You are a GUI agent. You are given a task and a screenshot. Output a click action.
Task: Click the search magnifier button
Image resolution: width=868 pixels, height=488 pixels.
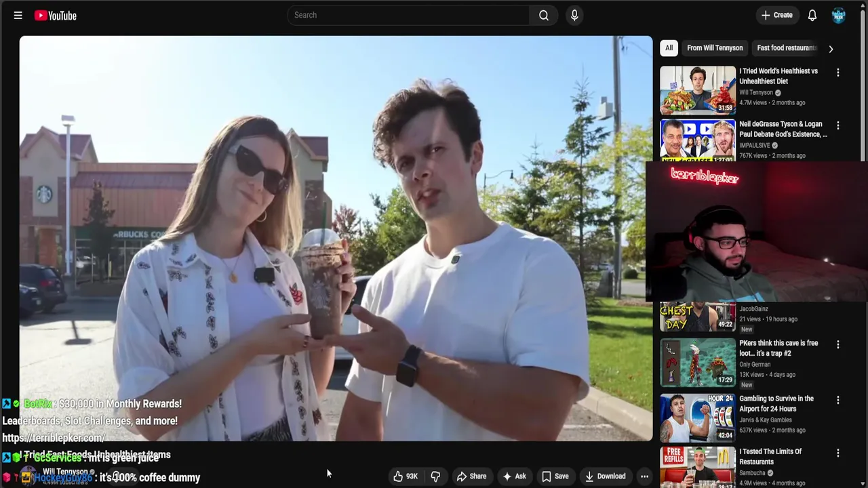[x=544, y=15]
